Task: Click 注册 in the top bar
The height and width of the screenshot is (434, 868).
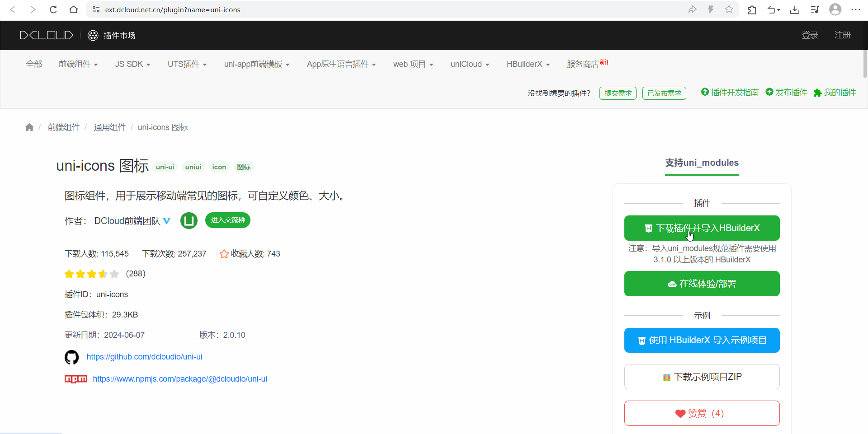Action: pos(842,35)
